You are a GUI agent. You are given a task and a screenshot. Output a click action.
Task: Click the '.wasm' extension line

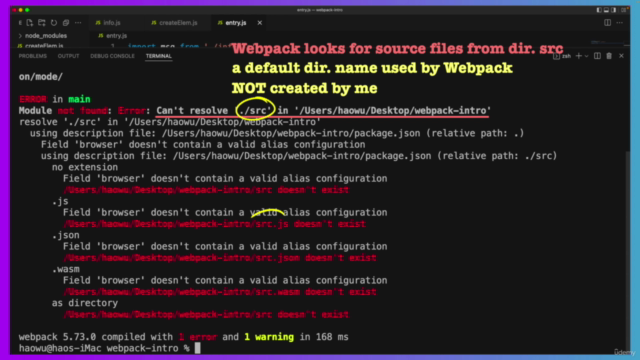click(66, 269)
